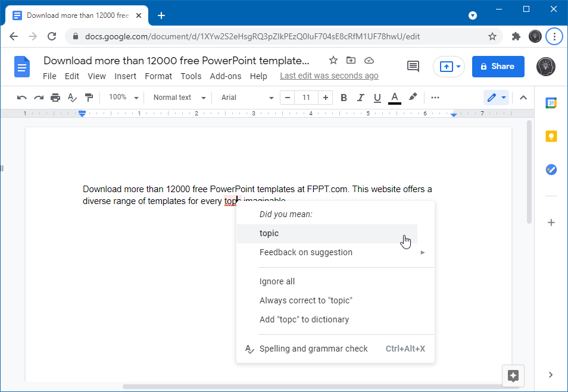Open the zoom level dropdown
568x392 pixels.
point(124,98)
